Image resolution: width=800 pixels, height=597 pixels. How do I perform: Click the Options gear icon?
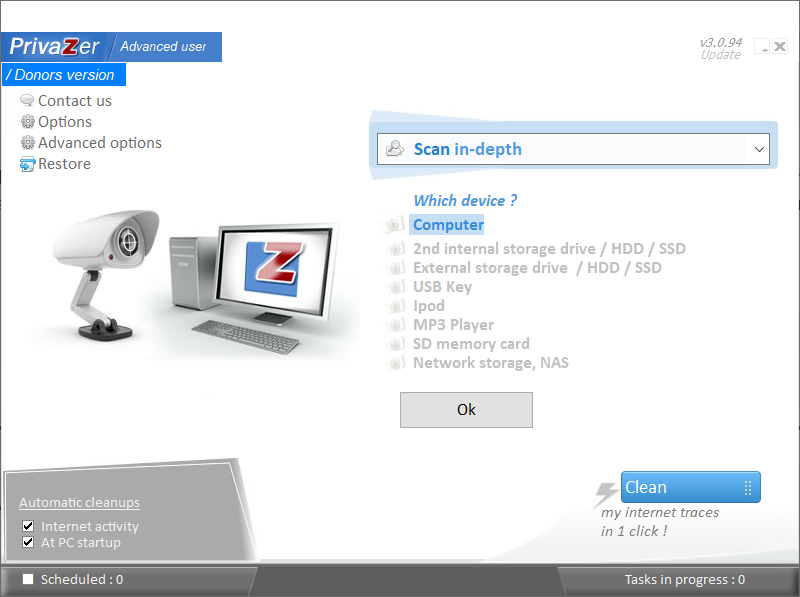pos(28,121)
